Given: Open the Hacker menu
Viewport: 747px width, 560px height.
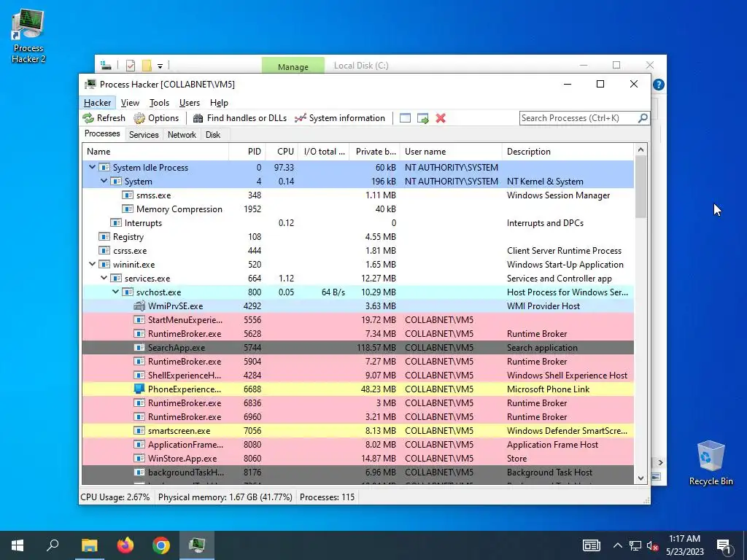Looking at the screenshot, I should [x=97, y=103].
